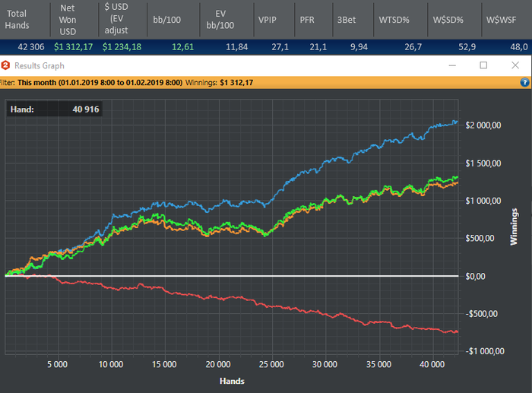532x393 pixels.
Task: Click the vertical Winnings axis title
Action: point(514,227)
